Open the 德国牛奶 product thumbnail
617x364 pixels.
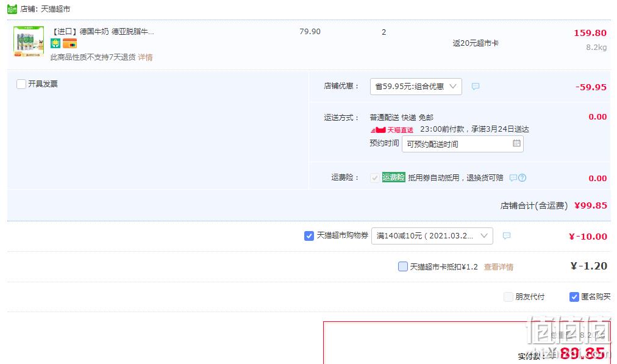[29, 41]
